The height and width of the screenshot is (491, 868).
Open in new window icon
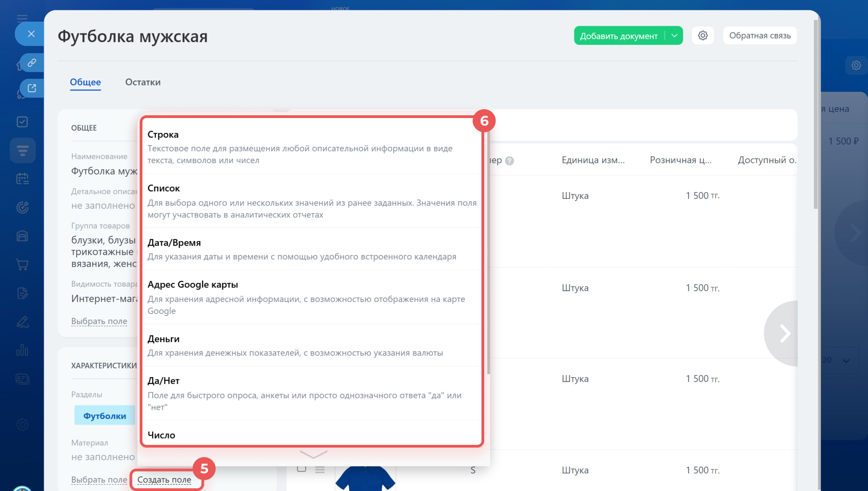(x=32, y=88)
